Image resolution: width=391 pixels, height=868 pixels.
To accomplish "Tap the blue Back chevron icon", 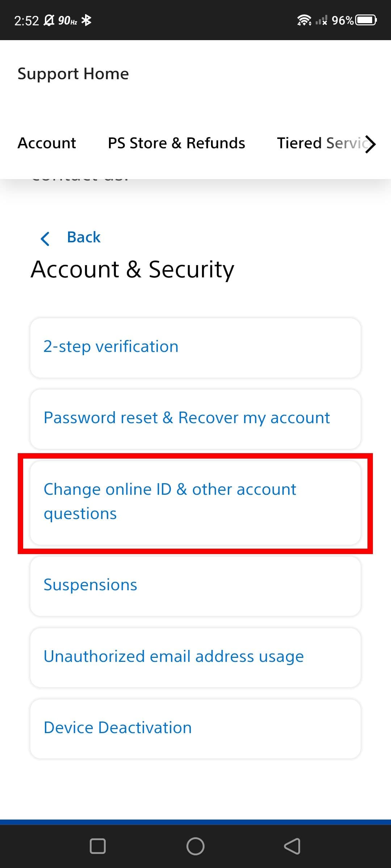I will [45, 239].
